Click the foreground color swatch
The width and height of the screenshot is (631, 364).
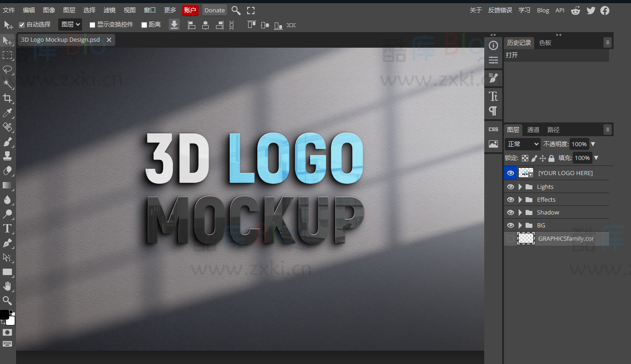click(x=5, y=314)
